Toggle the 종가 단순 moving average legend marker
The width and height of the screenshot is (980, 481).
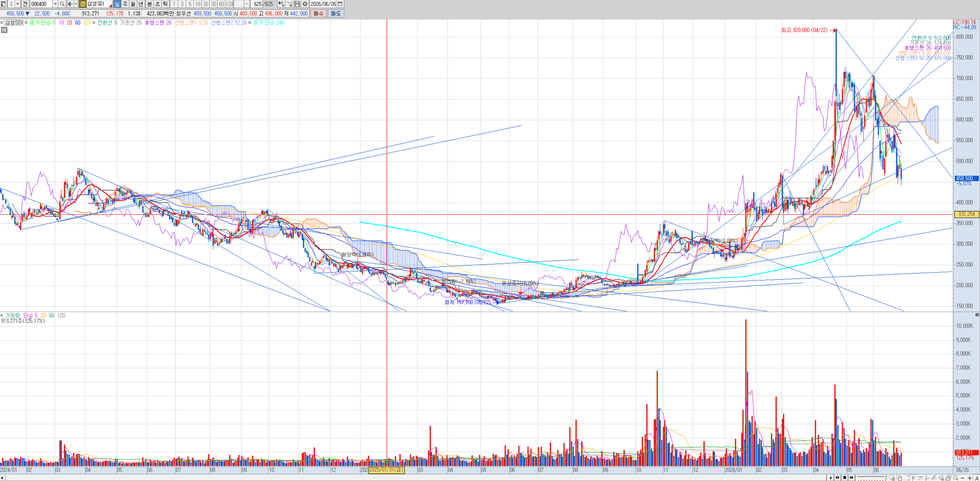point(26,23)
